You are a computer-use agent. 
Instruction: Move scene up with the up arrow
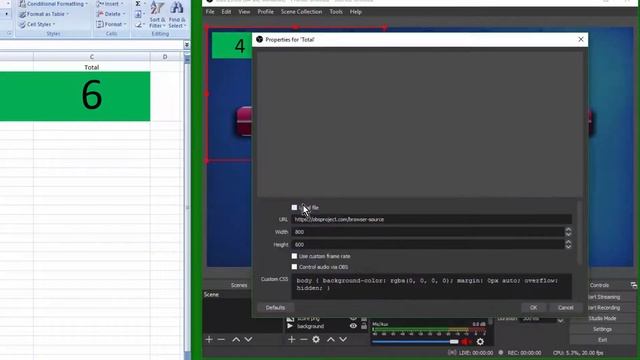click(x=236, y=339)
